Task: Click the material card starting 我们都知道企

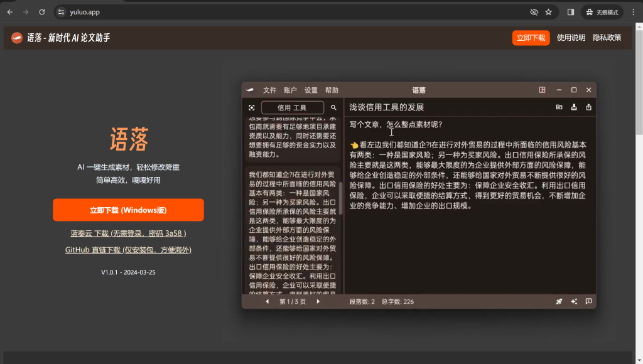Action: coord(293,231)
